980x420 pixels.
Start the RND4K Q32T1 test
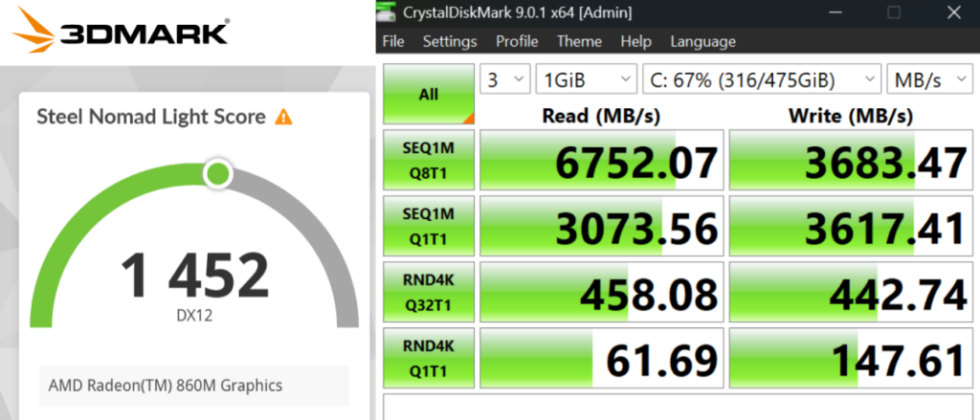click(429, 291)
